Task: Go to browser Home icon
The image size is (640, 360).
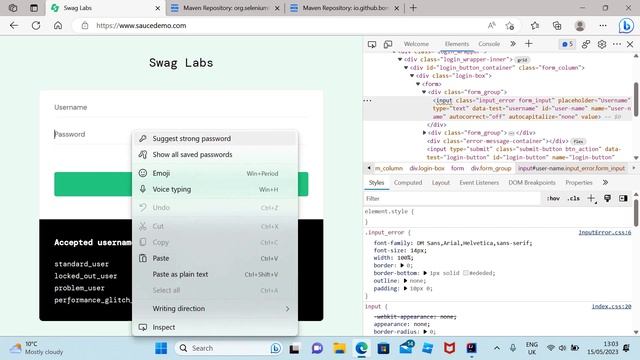Action: 58,25
